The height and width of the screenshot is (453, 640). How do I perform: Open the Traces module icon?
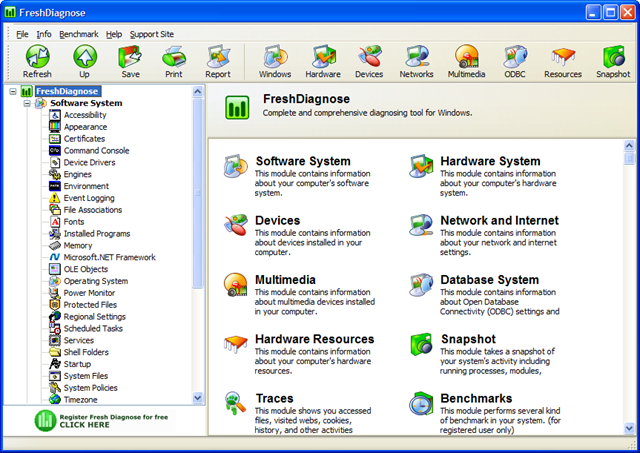coord(236,403)
